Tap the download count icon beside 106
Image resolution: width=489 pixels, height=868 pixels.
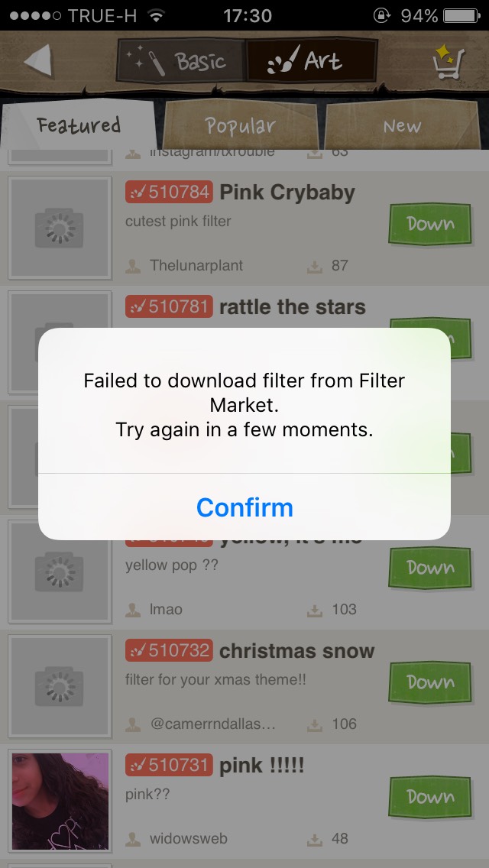[x=315, y=724]
